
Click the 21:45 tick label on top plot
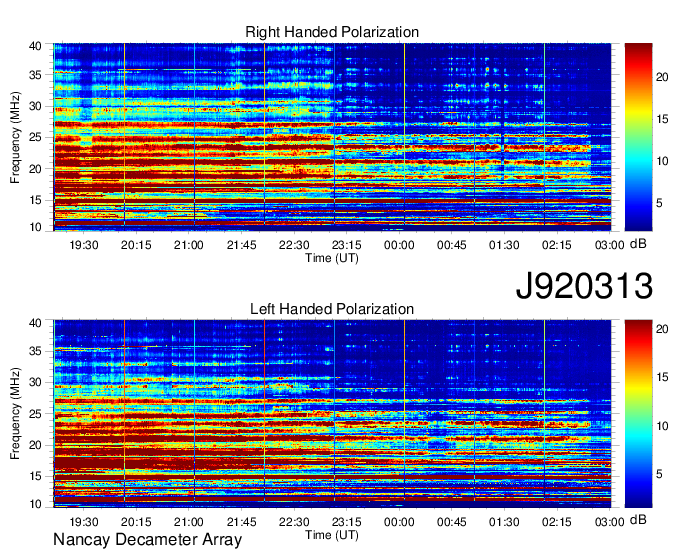click(242, 245)
